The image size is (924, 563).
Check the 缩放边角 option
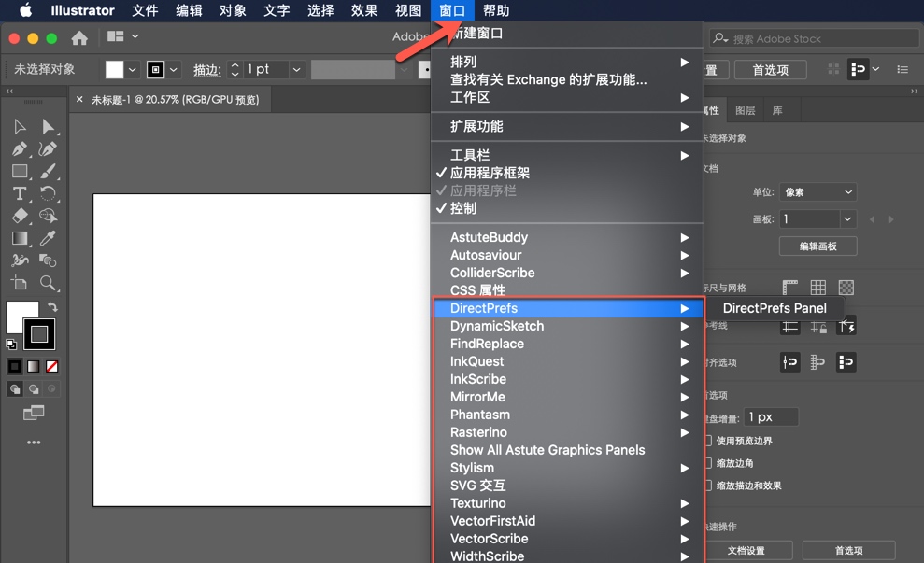click(x=707, y=463)
